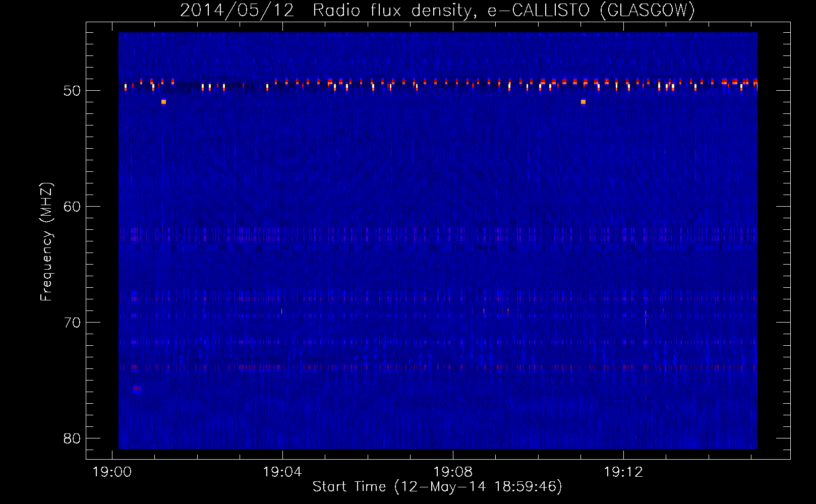Click the "19:00" time tick label
Screen dimensions: 816x504
112,472
